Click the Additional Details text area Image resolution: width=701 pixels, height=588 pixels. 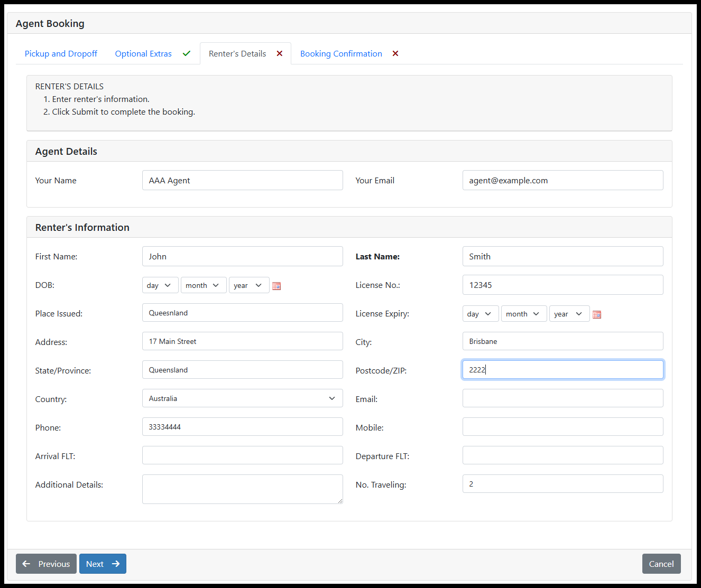(x=243, y=489)
